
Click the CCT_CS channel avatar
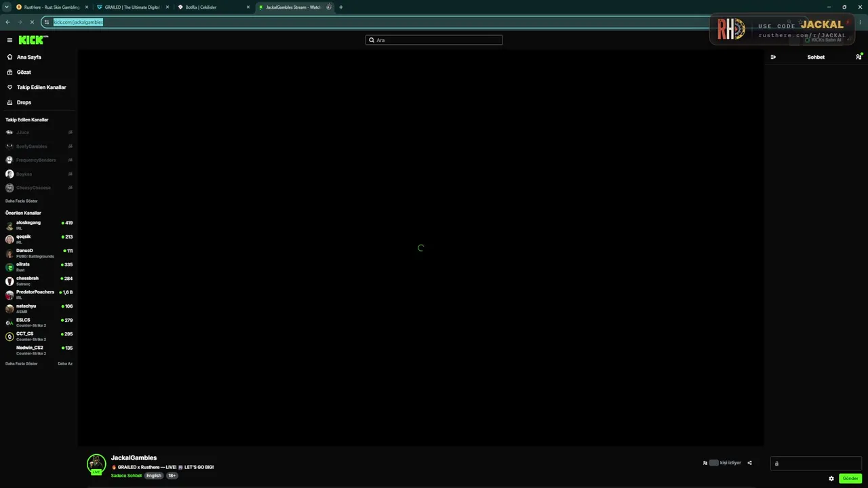(x=9, y=337)
